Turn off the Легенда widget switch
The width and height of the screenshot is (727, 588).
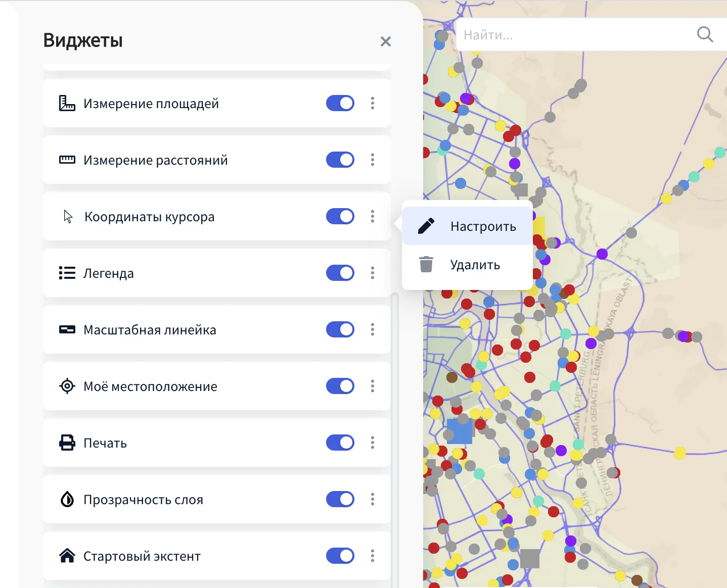coord(340,273)
